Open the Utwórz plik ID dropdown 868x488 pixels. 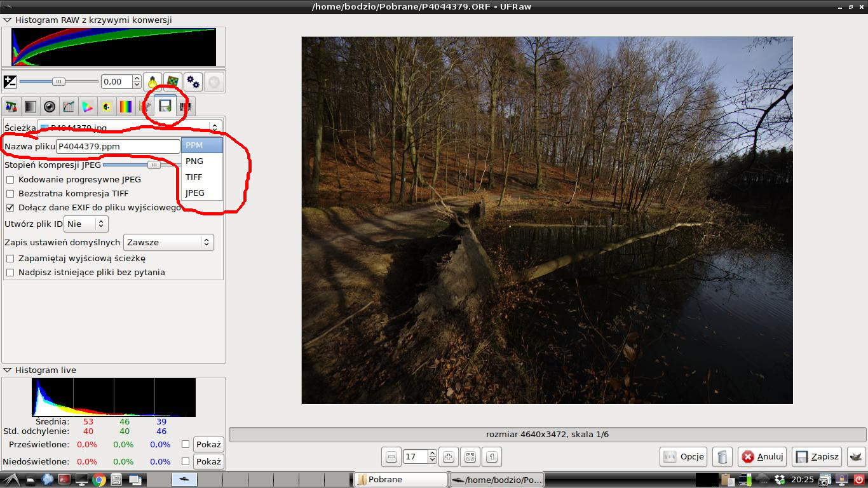(x=86, y=224)
